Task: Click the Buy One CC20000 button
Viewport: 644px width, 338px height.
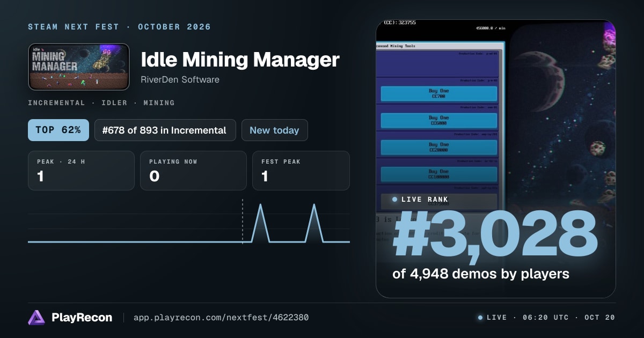Action: tap(438, 148)
